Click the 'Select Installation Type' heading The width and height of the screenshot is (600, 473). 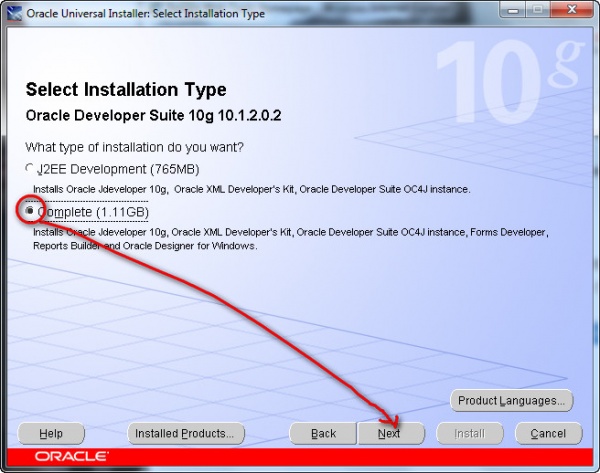(x=126, y=90)
